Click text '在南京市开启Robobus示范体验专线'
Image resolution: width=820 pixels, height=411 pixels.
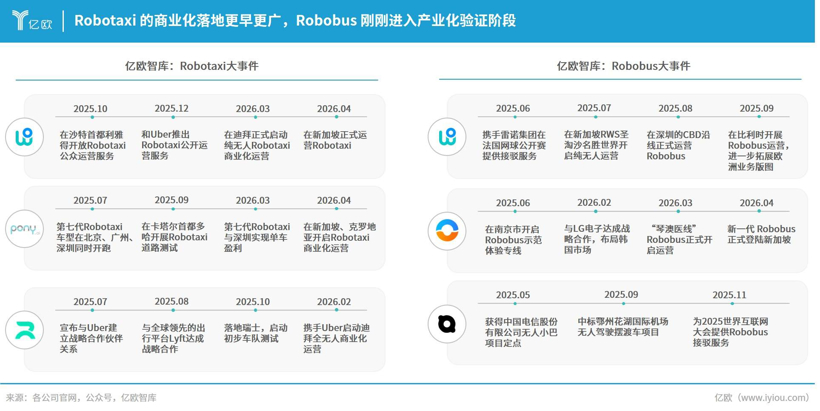(x=513, y=240)
